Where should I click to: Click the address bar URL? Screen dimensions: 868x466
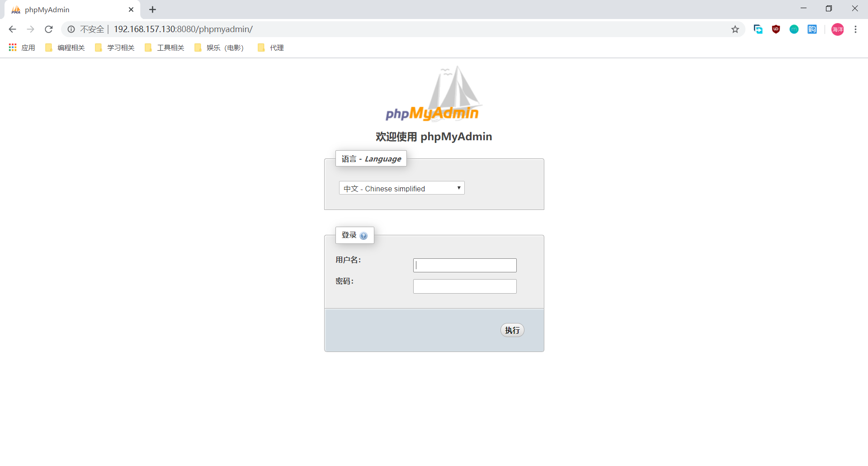pos(183,29)
